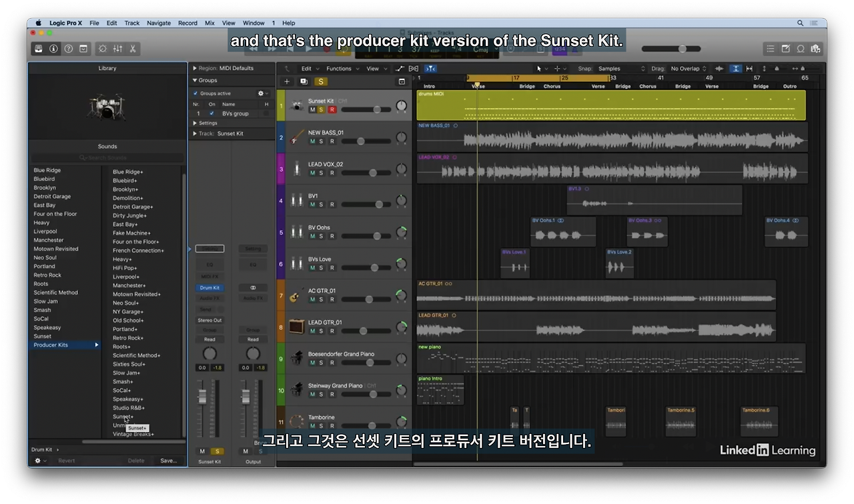Open the media Browsers icon

pyautogui.click(x=815, y=49)
